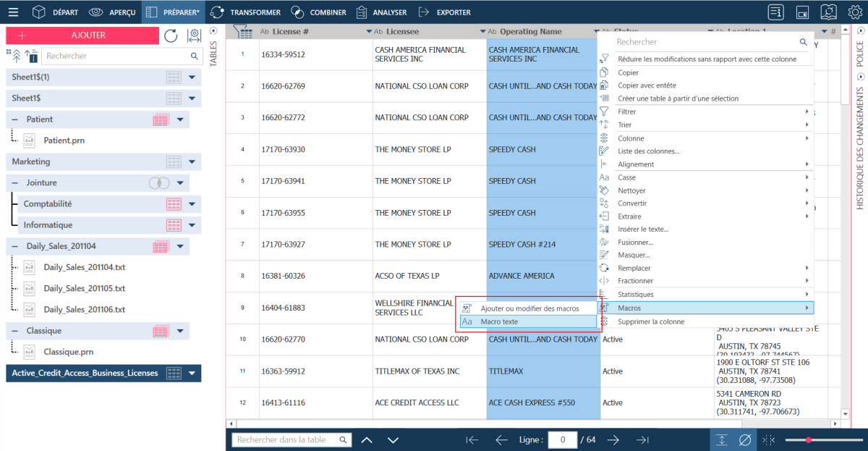
Task: Open application settings gear
Action: pos(854,12)
